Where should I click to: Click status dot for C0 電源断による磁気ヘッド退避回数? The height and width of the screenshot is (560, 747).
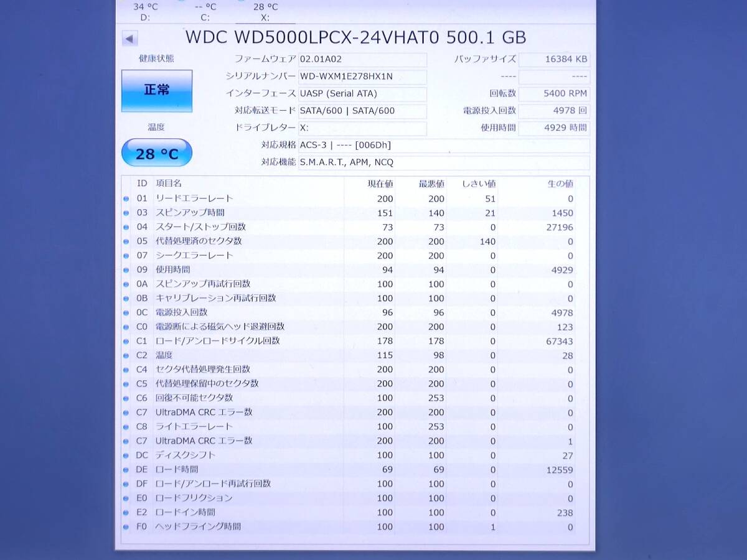tap(126, 328)
